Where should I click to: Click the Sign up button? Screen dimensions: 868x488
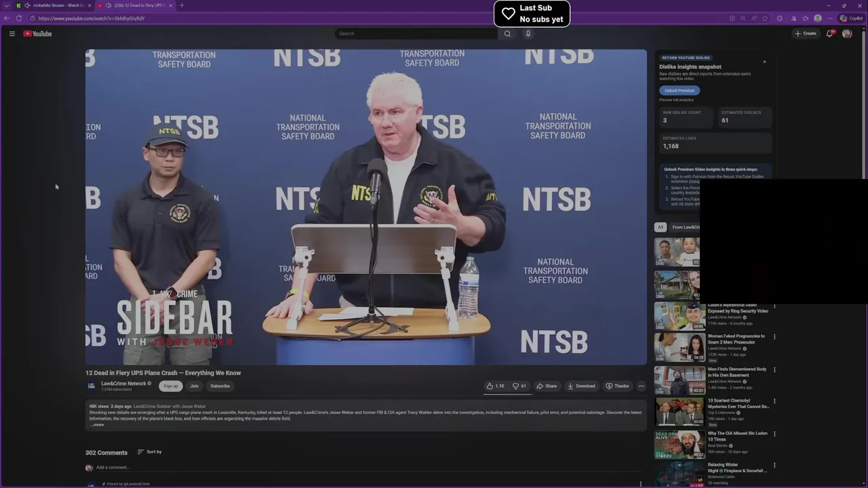171,386
